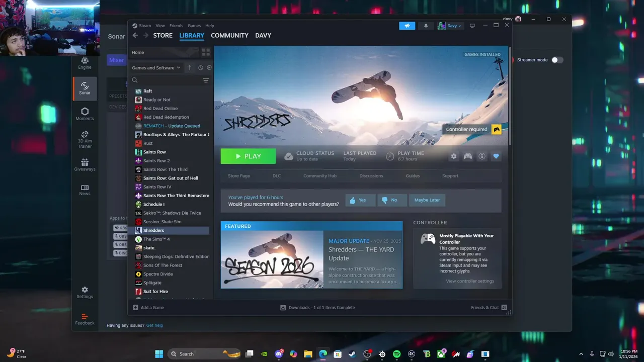Open the Steam announcements megaphone button
The image size is (644, 362).
[x=407, y=26]
